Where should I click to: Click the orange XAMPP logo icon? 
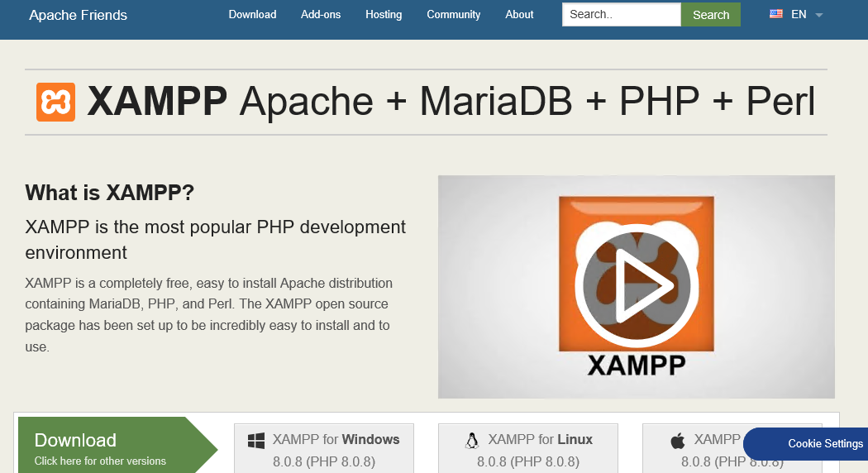pos(56,102)
